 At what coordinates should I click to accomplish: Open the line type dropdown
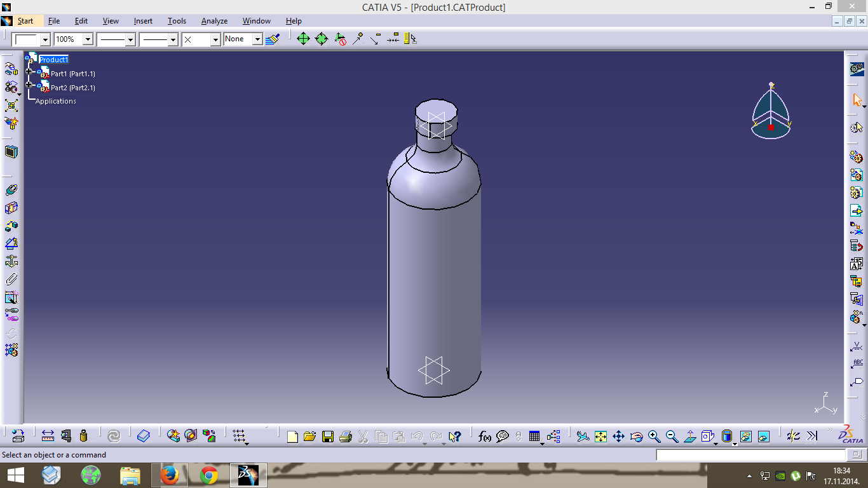point(173,39)
